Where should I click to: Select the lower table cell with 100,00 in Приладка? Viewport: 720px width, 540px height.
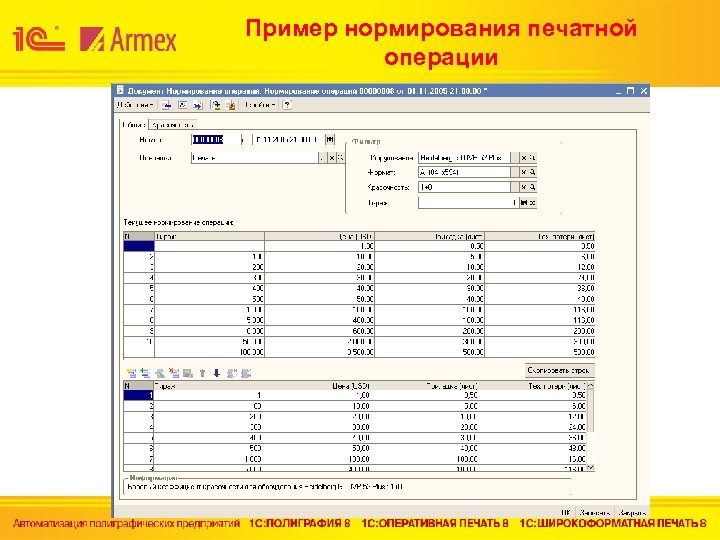(425, 459)
